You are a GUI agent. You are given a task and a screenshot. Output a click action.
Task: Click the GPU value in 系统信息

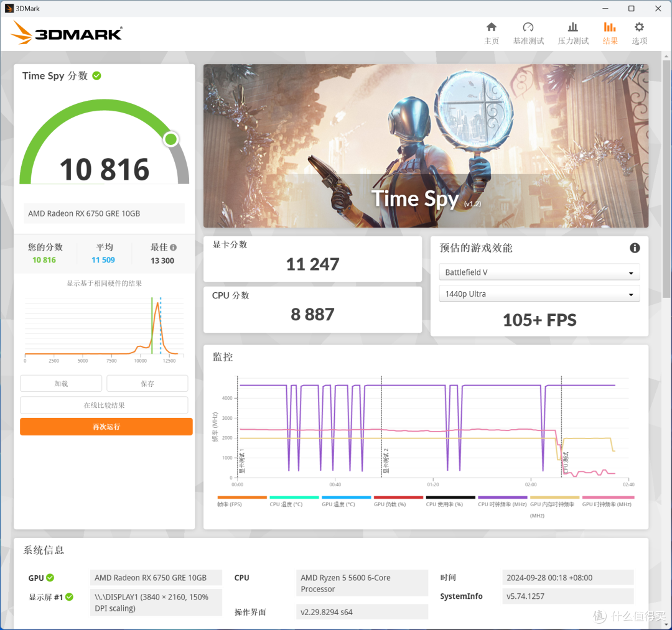click(x=156, y=577)
